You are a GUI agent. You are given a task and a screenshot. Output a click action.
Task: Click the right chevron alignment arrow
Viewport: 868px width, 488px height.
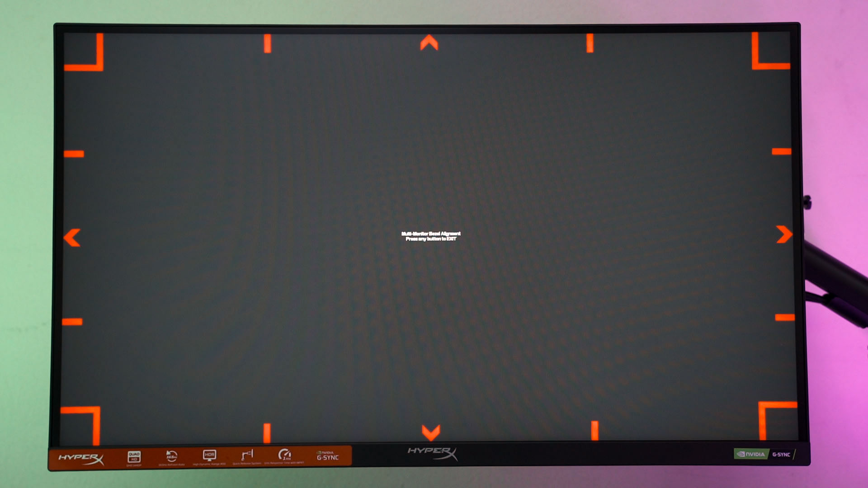784,235
